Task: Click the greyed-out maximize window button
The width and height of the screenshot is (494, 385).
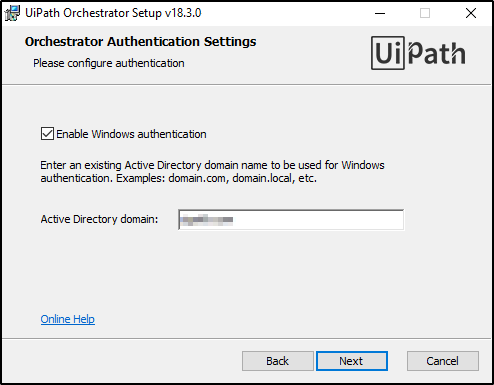Action: click(x=425, y=13)
